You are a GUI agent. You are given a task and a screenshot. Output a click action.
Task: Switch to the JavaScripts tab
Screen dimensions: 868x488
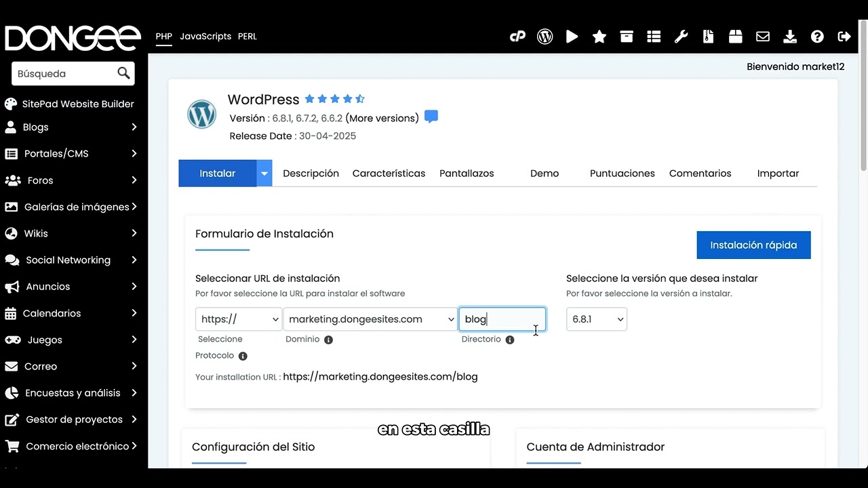pyautogui.click(x=205, y=37)
